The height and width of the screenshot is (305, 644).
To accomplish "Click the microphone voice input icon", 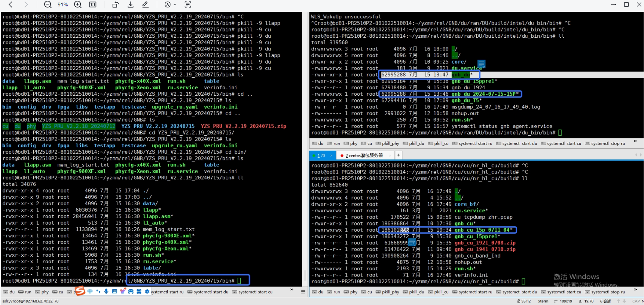I will [106, 291].
